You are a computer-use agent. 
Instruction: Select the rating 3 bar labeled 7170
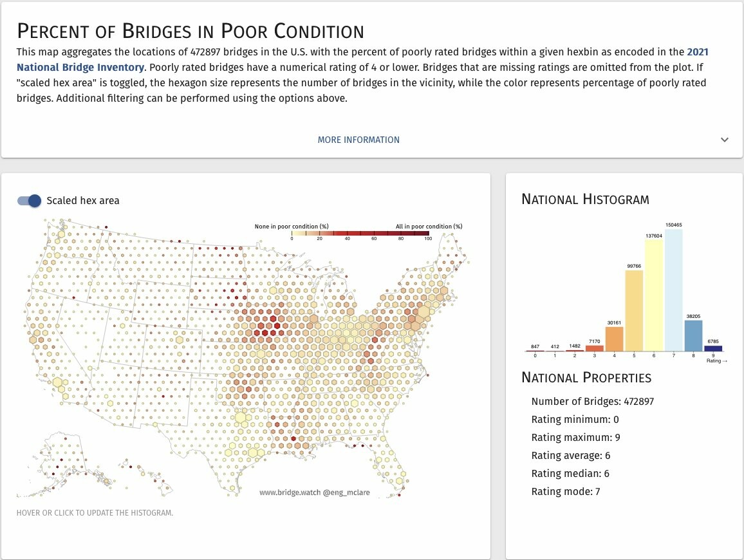click(x=595, y=348)
